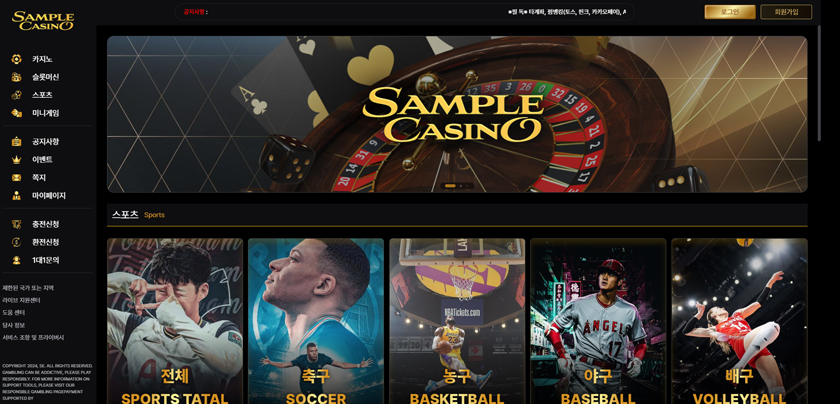Viewport: 840px width, 404px height.
Task: Open the 쪽지 envelope message icon
Action: click(x=17, y=177)
